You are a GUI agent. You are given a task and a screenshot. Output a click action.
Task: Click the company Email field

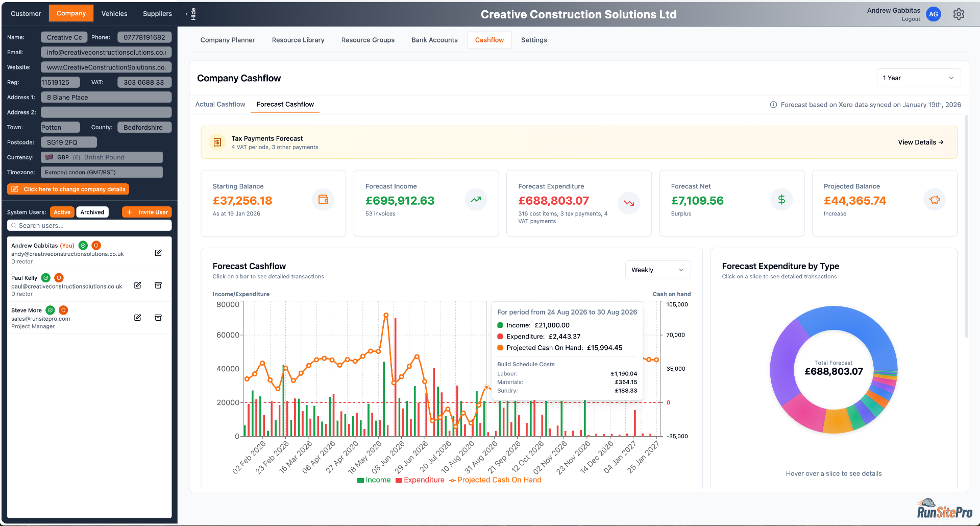pos(106,52)
